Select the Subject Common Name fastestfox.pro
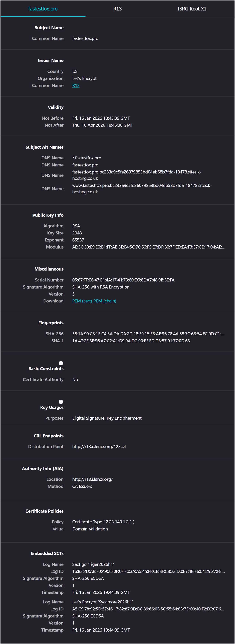Image resolution: width=235 pixels, height=644 pixels. pyautogui.click(x=85, y=38)
